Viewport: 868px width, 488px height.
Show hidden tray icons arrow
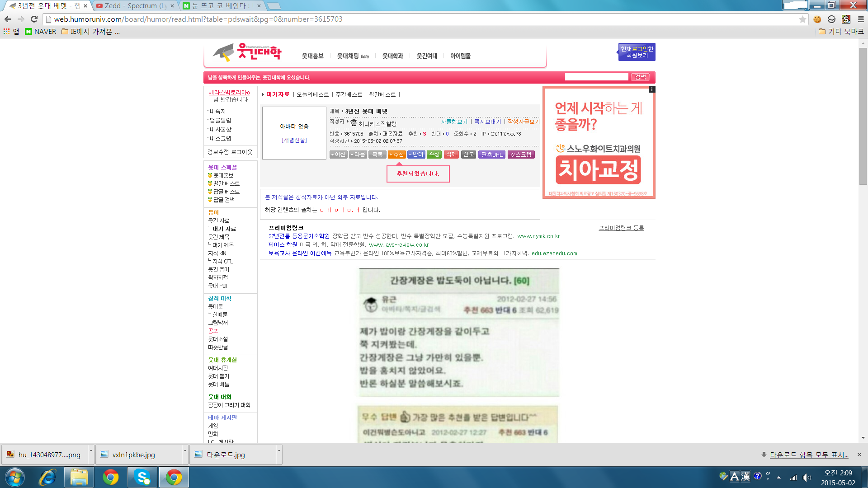point(778,477)
